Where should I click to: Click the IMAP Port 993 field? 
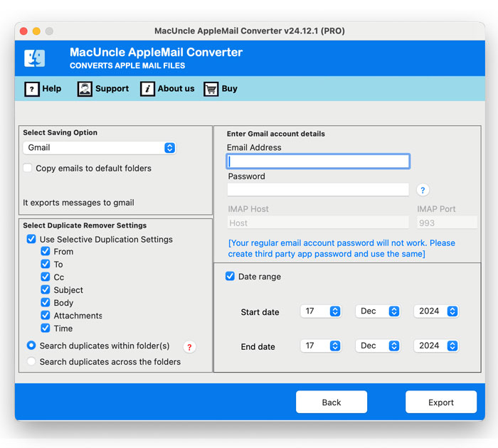pyautogui.click(x=447, y=223)
